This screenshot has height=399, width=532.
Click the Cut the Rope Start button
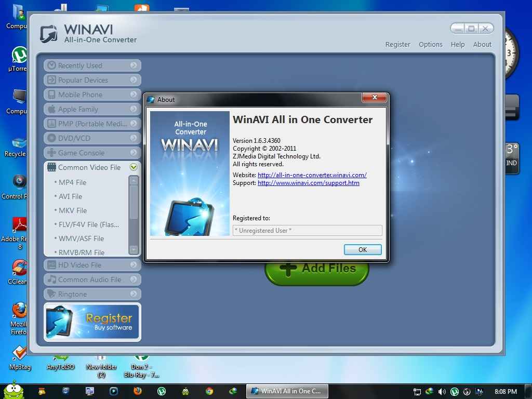14,390
